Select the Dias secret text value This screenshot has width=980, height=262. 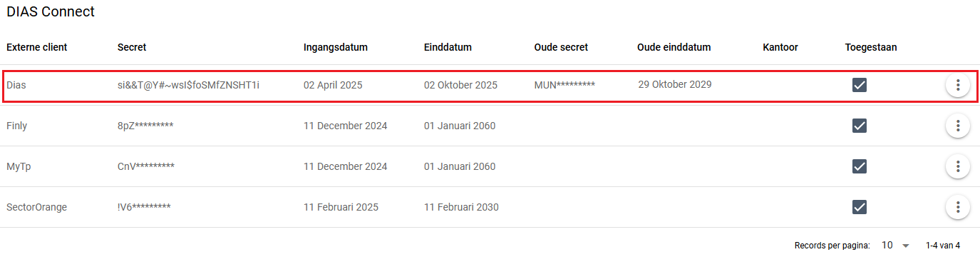(188, 85)
